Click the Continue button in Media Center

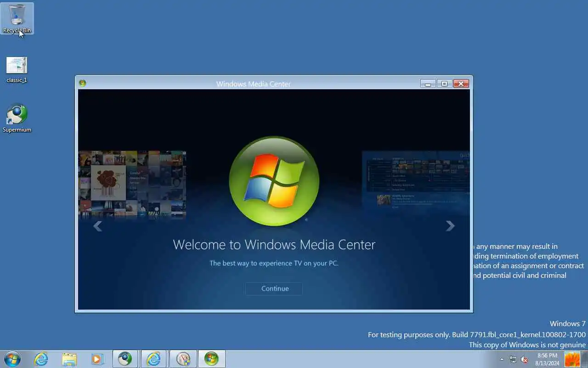click(x=274, y=288)
